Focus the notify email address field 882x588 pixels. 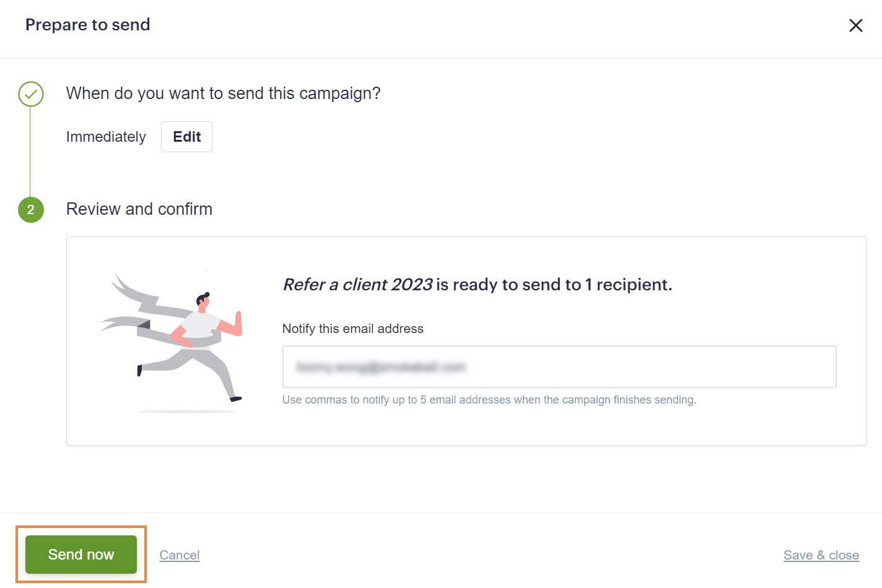point(559,367)
